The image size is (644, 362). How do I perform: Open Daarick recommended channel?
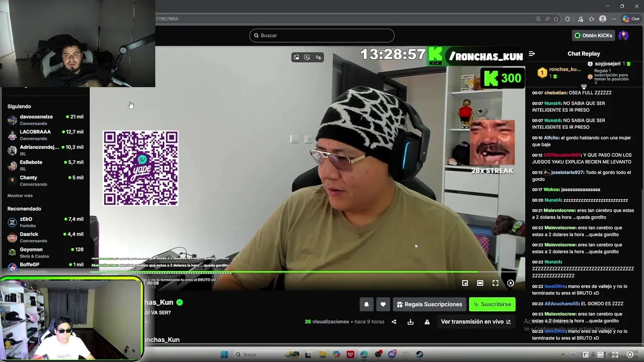45,237
